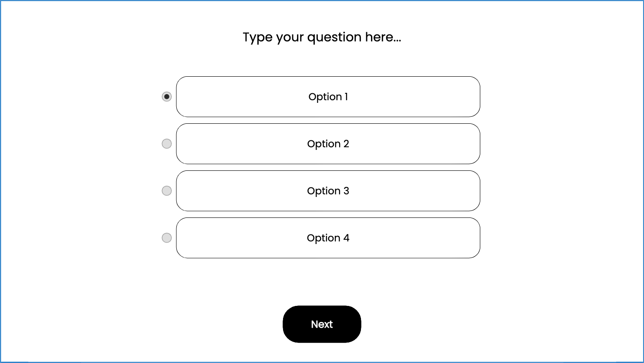Click the 'Option 4' text label
This screenshot has width=644, height=363.
coord(328,238)
